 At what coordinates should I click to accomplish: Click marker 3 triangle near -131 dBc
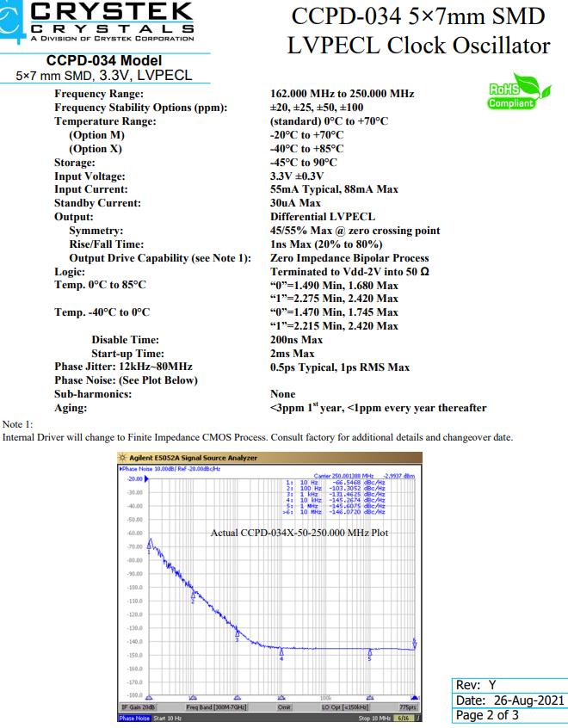[237, 634]
